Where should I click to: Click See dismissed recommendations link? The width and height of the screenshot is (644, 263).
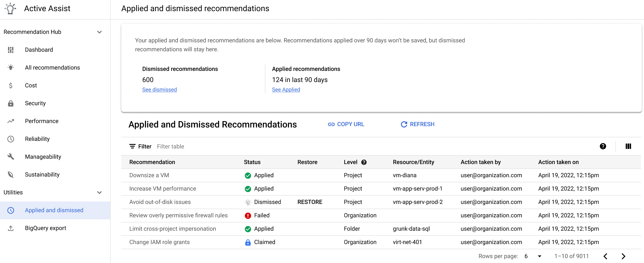coord(159,89)
